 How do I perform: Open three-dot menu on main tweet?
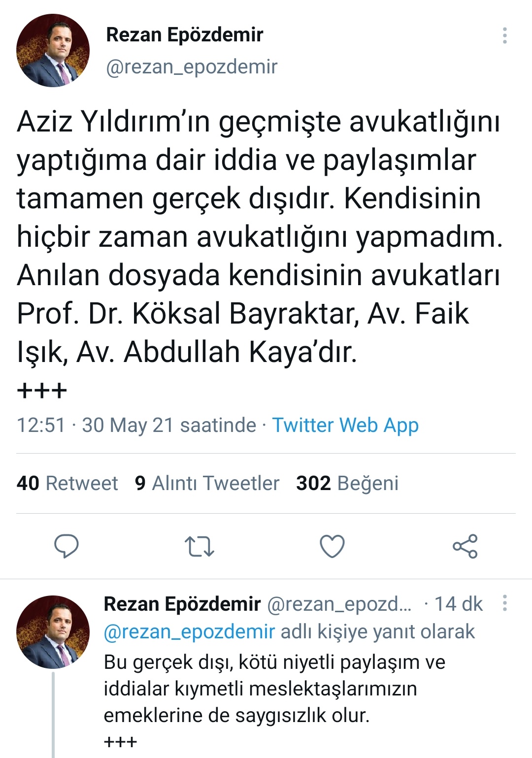pyautogui.click(x=505, y=35)
